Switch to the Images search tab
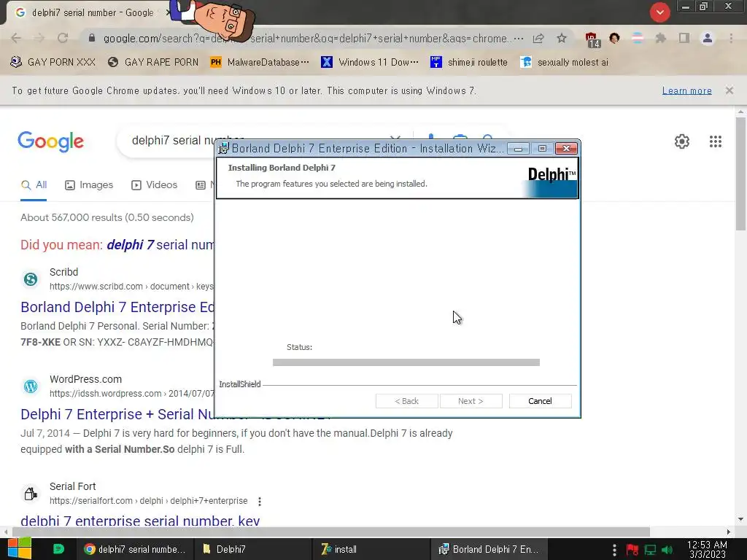 click(x=89, y=184)
